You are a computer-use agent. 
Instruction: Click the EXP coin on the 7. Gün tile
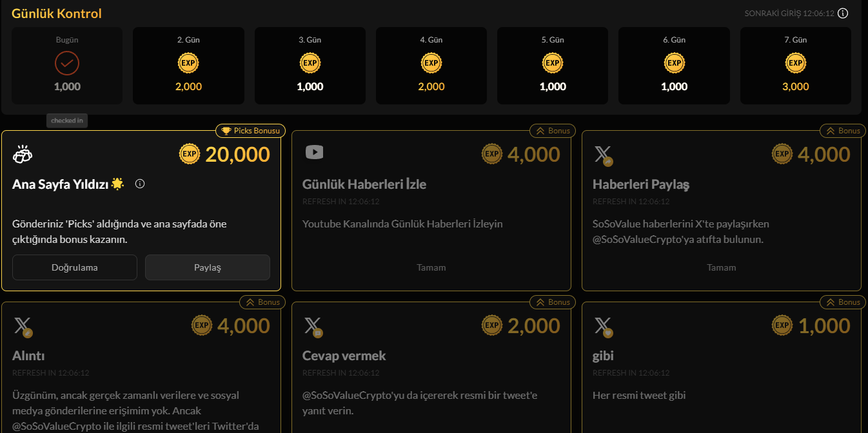pyautogui.click(x=795, y=63)
